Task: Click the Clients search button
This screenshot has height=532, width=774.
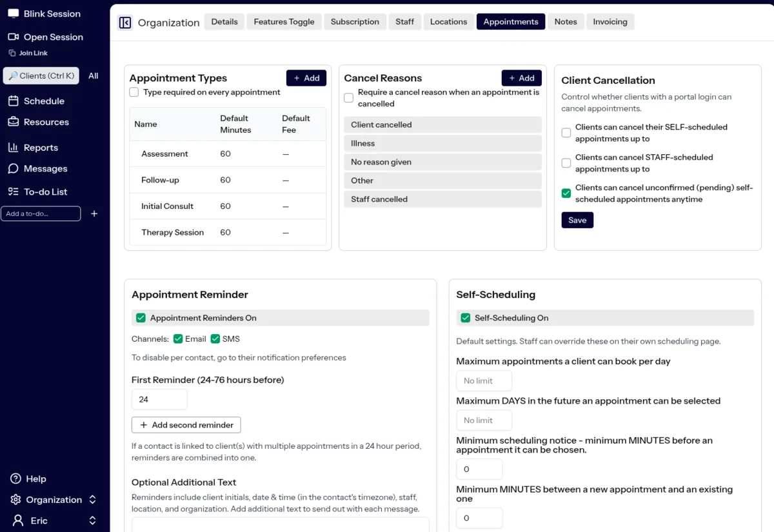Action: pos(41,75)
